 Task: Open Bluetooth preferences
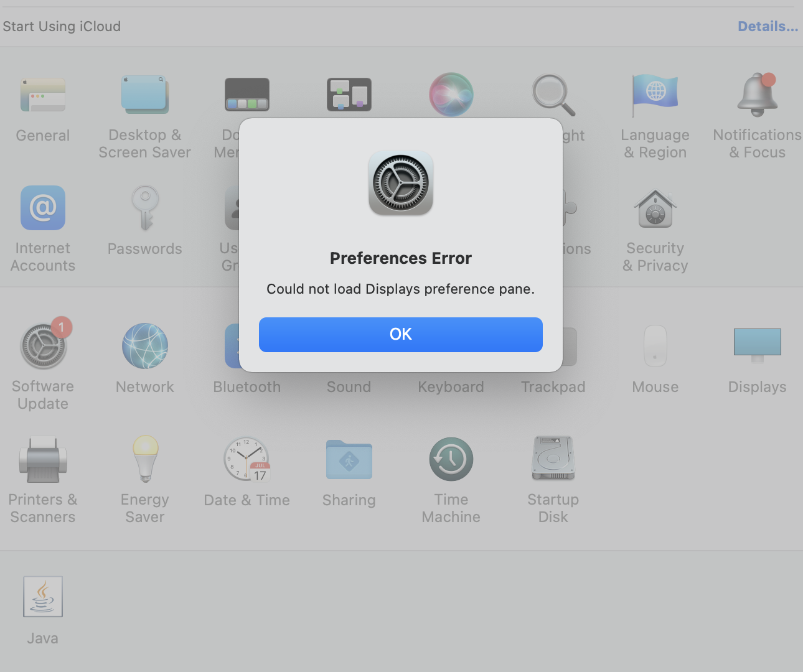[232, 346]
